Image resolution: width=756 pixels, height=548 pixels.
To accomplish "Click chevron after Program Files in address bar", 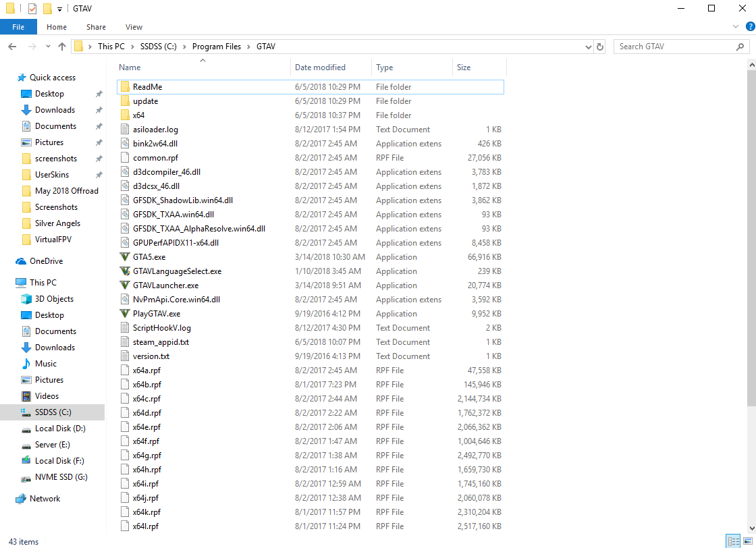I will (x=249, y=47).
